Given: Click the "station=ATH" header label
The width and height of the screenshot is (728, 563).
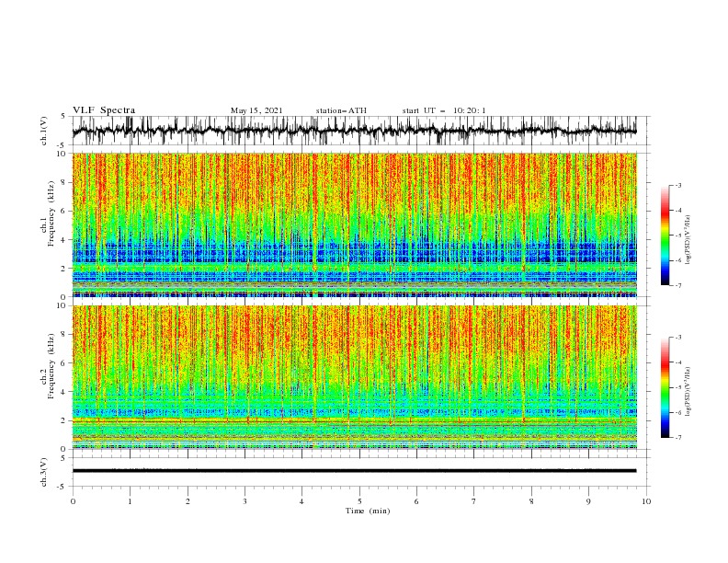Looking at the screenshot, I should point(341,110).
